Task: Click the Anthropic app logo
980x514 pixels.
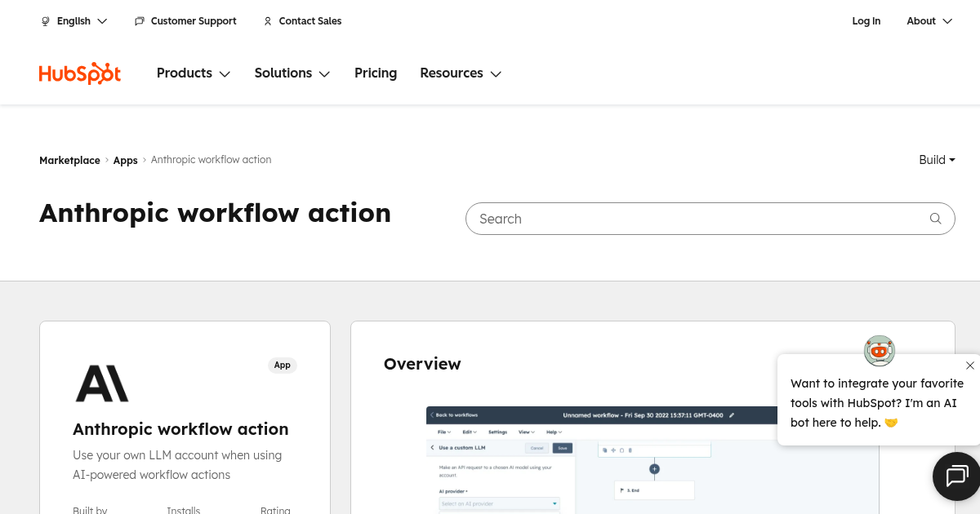Action: [x=102, y=383]
